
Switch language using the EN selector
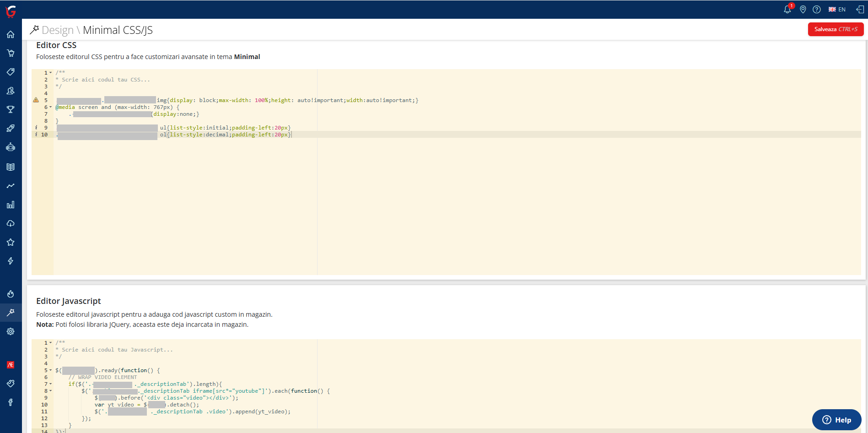[837, 10]
